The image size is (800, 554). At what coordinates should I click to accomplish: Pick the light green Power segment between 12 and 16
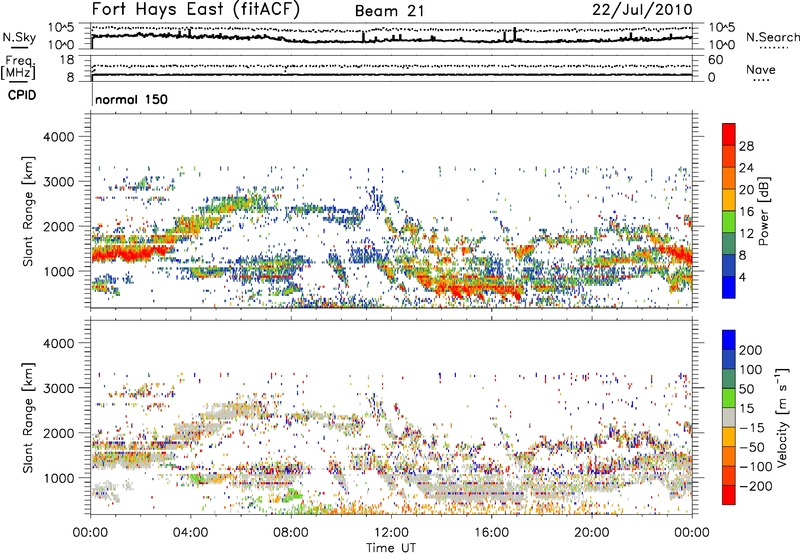pyautogui.click(x=729, y=221)
